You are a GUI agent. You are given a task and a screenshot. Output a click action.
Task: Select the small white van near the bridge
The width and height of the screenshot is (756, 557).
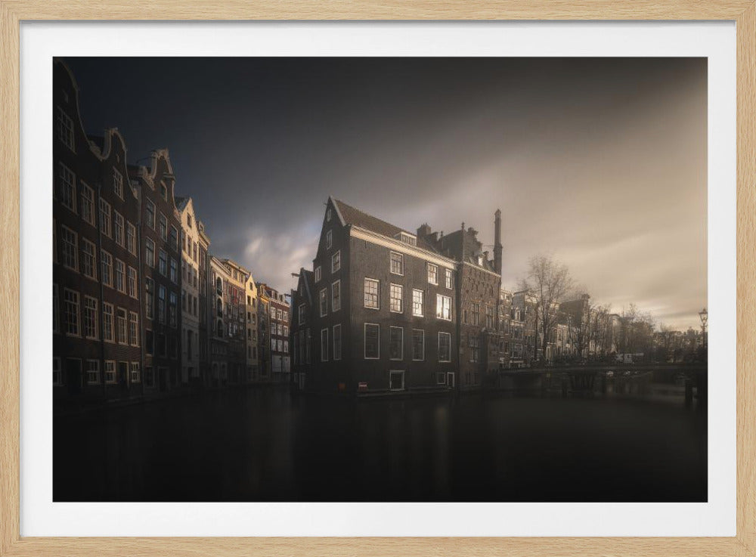coord(627,357)
